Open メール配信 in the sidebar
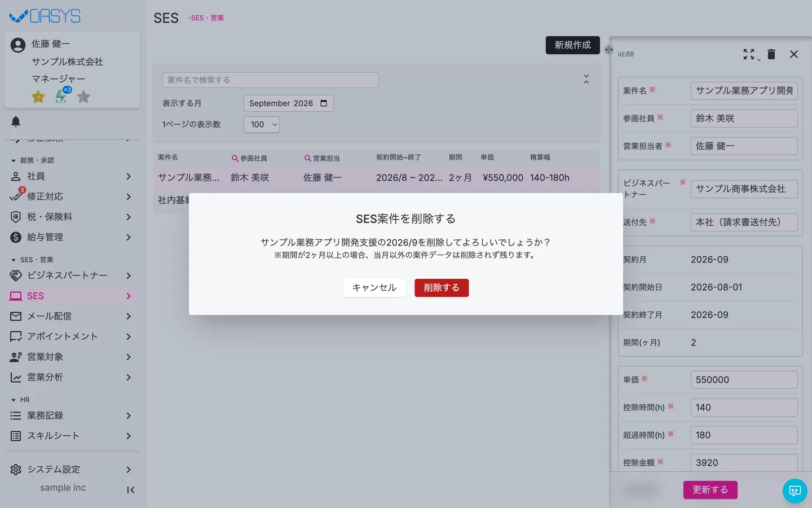Image resolution: width=812 pixels, height=508 pixels. coord(72,316)
